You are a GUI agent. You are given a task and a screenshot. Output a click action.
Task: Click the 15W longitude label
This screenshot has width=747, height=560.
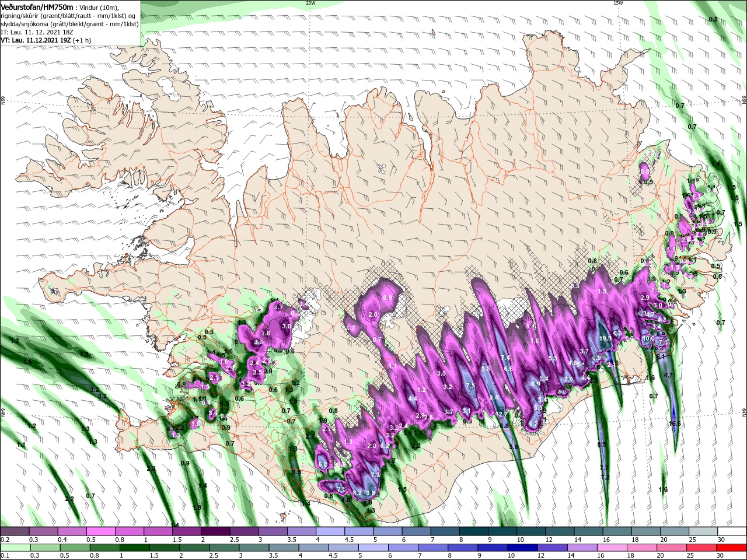pos(618,2)
